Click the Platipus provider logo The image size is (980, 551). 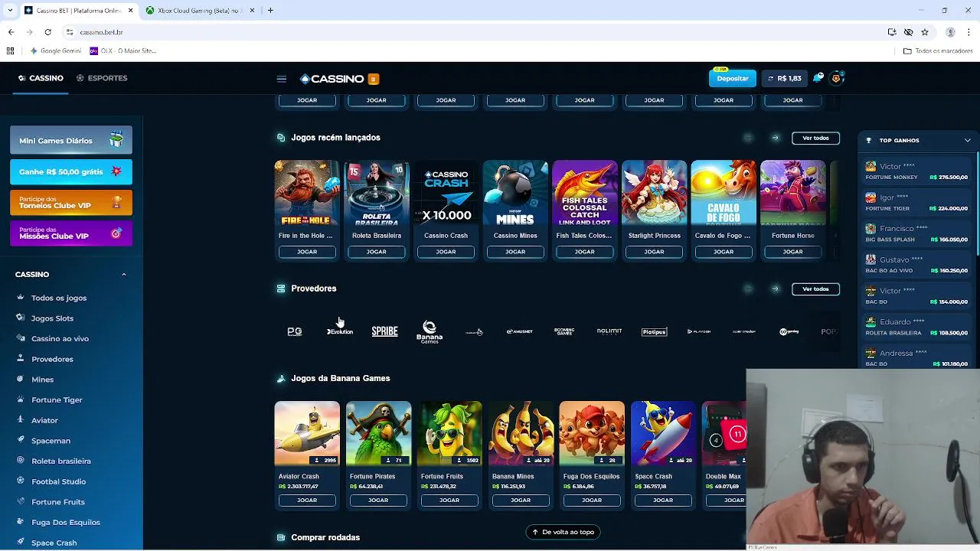pos(655,331)
